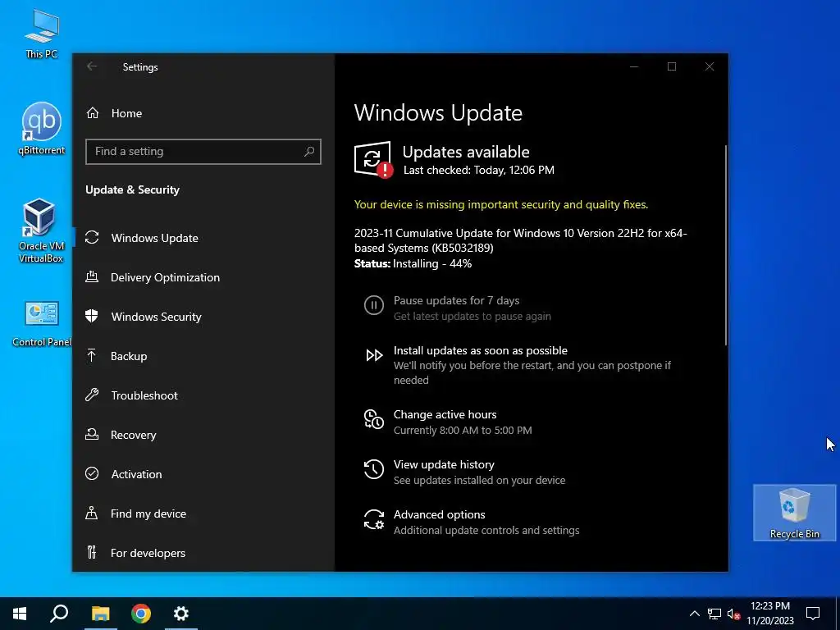Select Oracle VM VirtualBox desktop icon
The image size is (840, 630).
pyautogui.click(x=41, y=231)
